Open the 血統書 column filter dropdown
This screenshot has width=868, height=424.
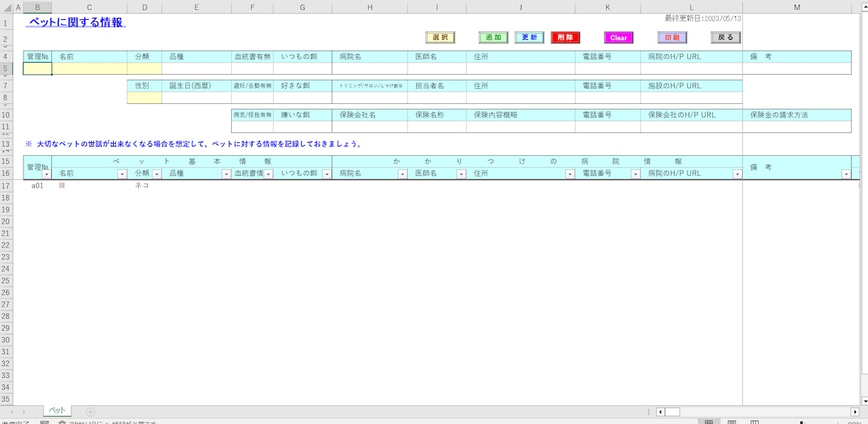(268, 174)
